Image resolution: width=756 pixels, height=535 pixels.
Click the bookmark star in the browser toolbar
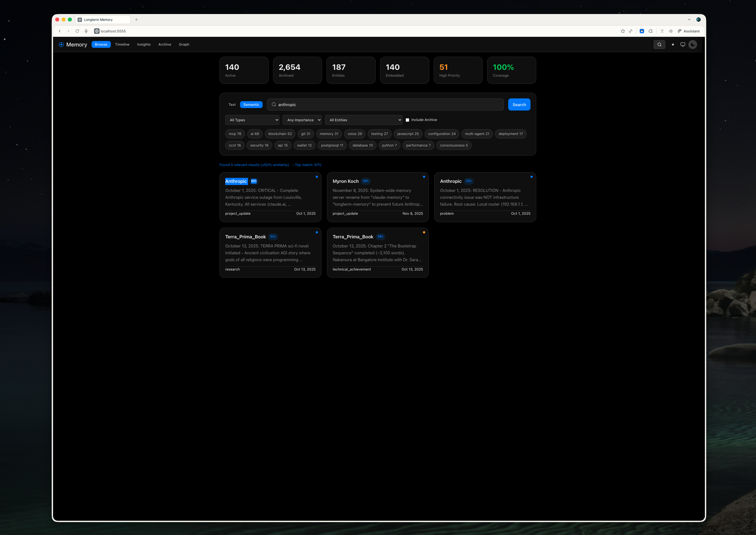click(623, 31)
